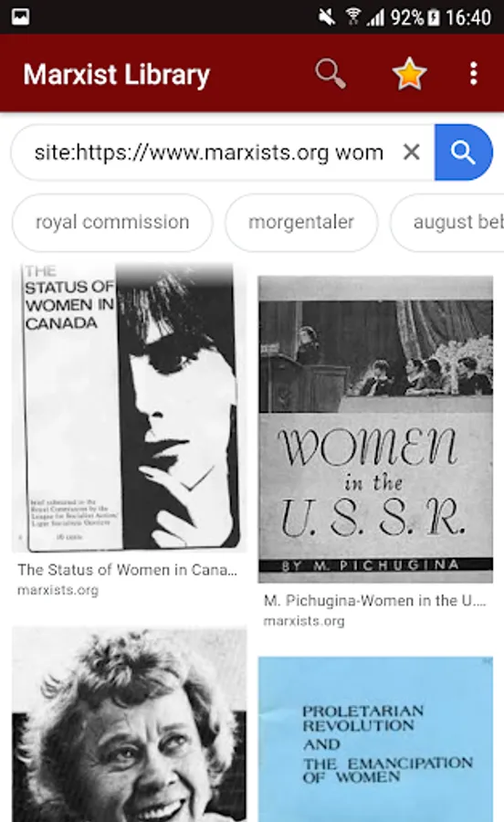Clear the search query with the X
The height and width of the screenshot is (822, 504).
click(412, 152)
